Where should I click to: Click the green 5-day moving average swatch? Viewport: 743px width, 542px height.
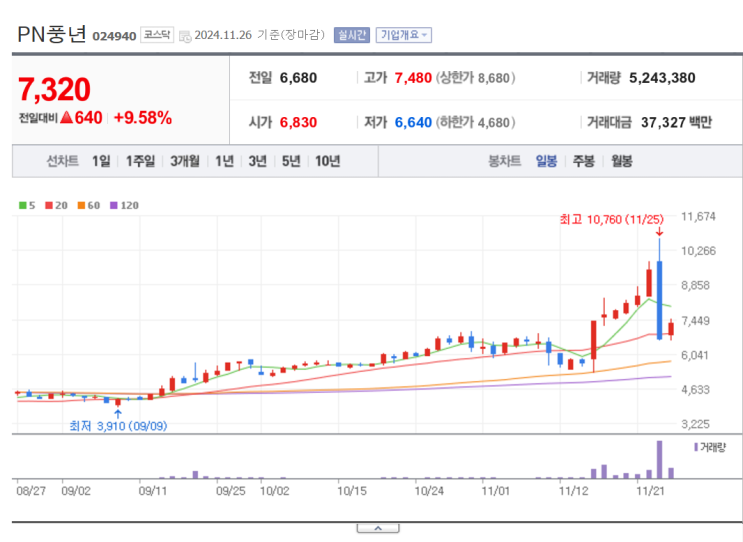click(x=22, y=205)
